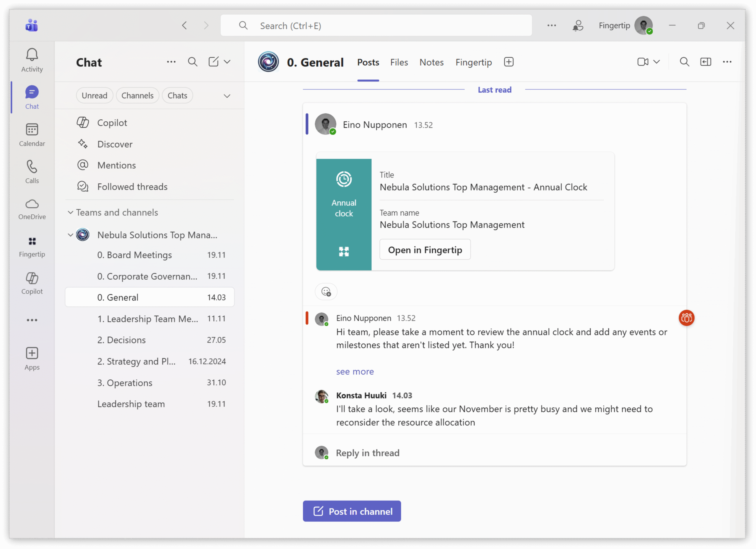Image resolution: width=756 pixels, height=549 pixels.
Task: Open the new chat options dropdown arrow
Action: tap(227, 62)
